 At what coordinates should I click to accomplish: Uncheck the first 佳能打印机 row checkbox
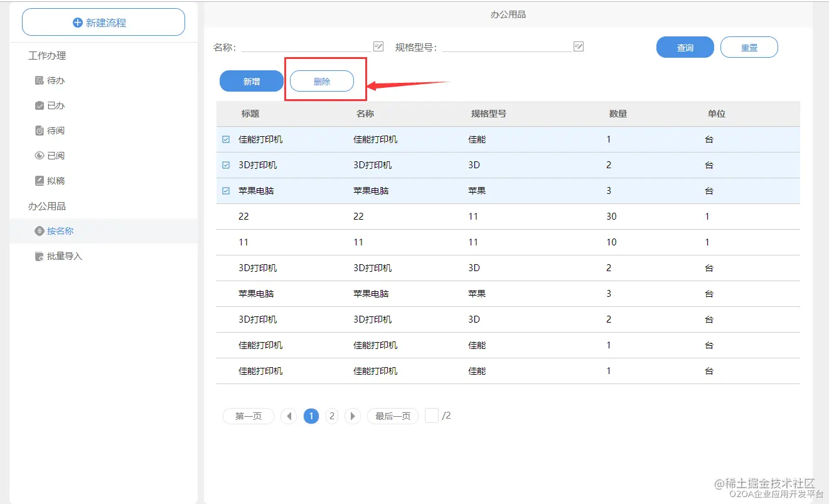pyautogui.click(x=226, y=139)
